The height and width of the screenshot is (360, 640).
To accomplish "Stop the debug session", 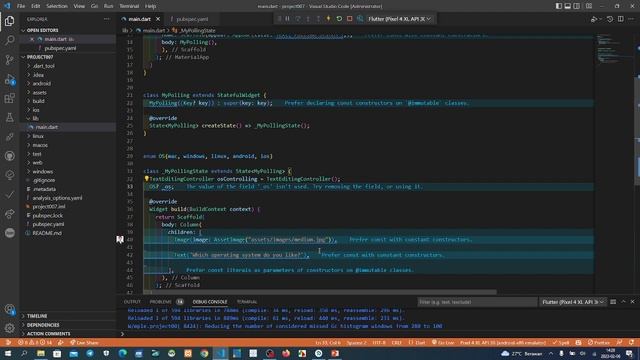I will tap(350, 19).
